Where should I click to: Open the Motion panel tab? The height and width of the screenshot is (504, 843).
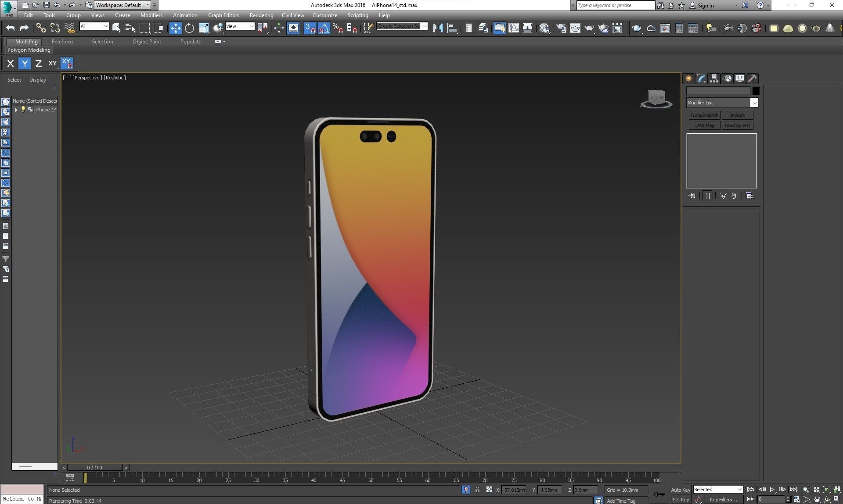coord(728,79)
